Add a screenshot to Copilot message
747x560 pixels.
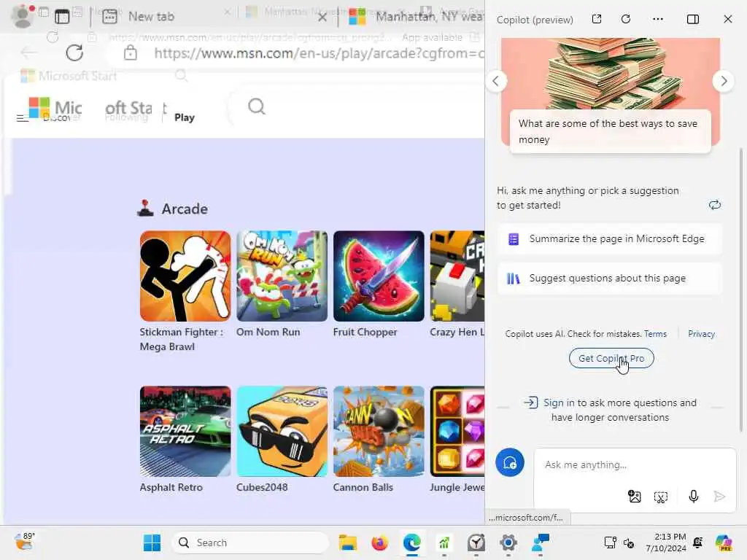[661, 497]
